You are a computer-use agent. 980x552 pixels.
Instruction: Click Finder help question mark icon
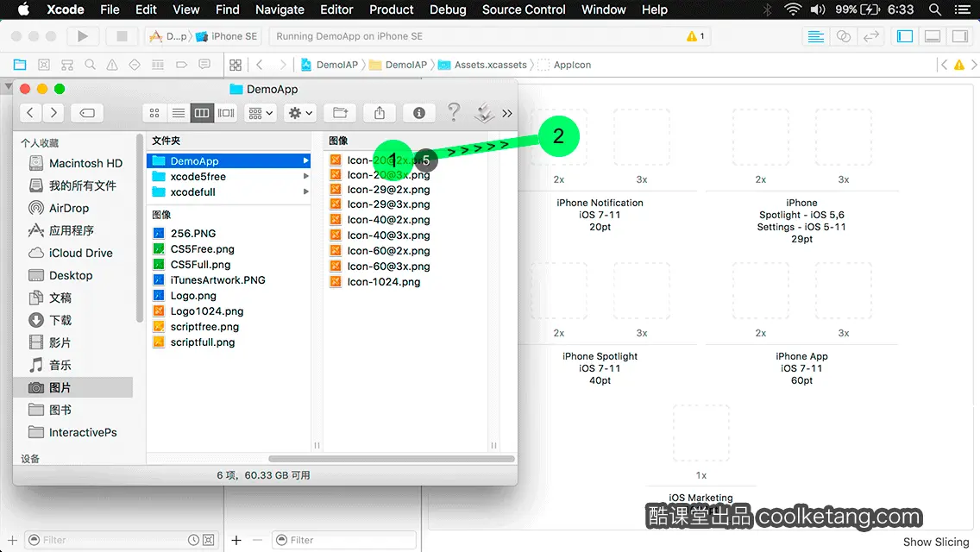tap(454, 112)
